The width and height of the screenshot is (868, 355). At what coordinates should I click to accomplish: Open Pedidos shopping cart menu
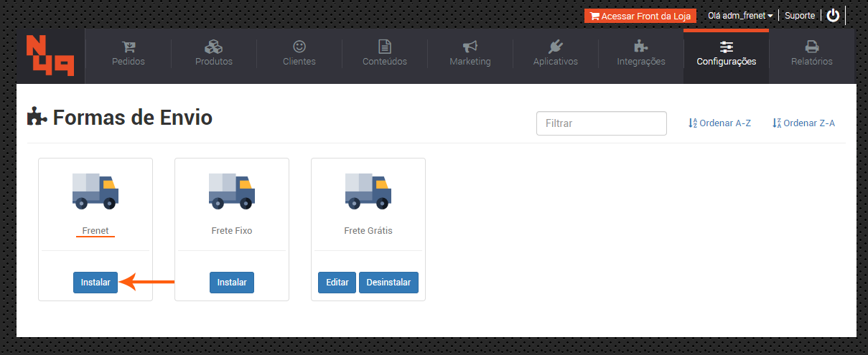pos(129,54)
